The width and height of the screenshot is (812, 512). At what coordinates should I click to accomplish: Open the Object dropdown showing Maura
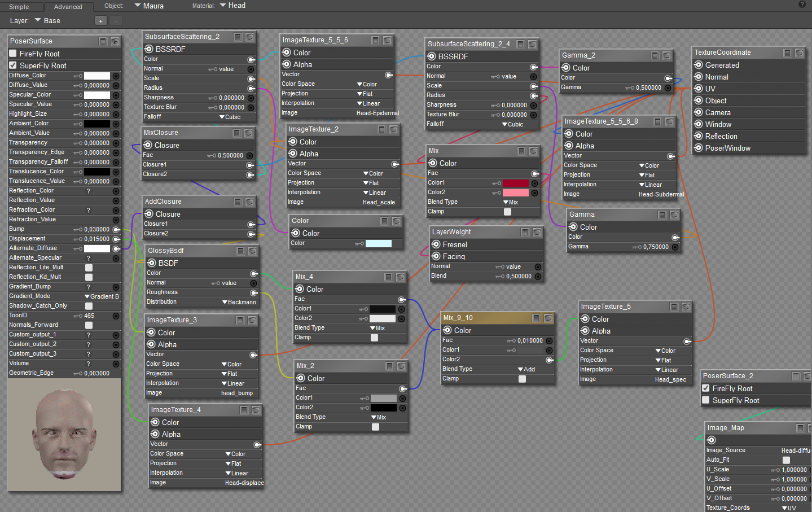pos(150,6)
